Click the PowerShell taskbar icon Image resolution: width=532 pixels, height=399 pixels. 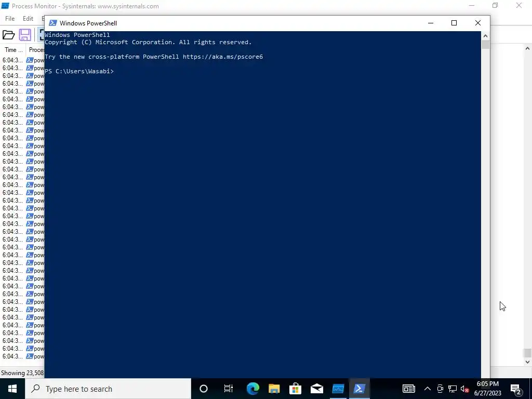coord(360,389)
